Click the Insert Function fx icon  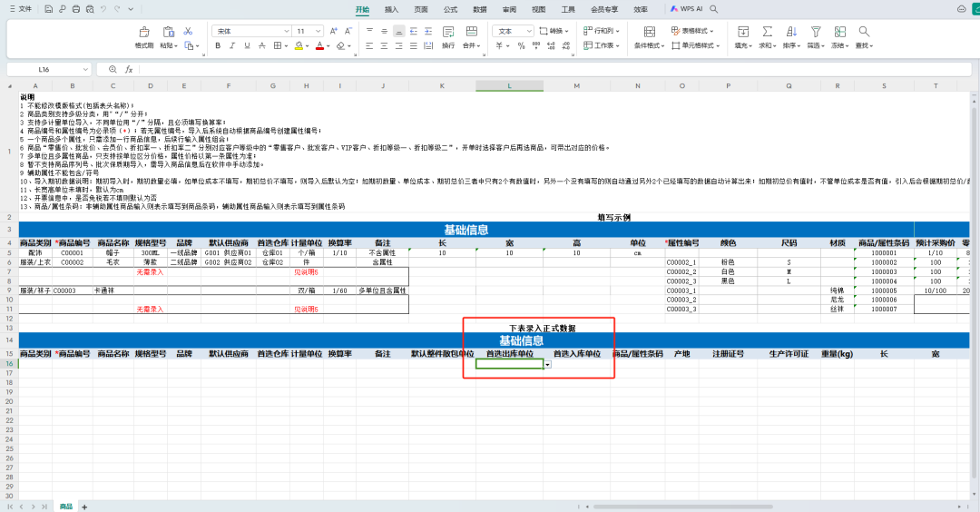click(129, 69)
